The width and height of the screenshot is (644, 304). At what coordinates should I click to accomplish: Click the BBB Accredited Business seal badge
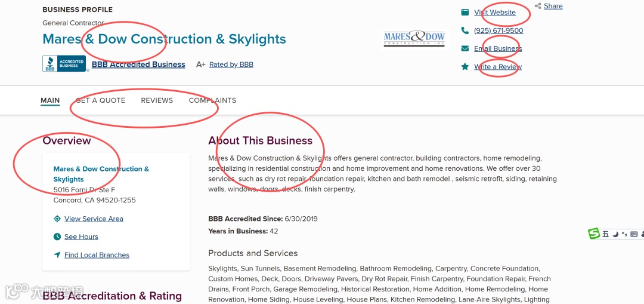[65, 64]
